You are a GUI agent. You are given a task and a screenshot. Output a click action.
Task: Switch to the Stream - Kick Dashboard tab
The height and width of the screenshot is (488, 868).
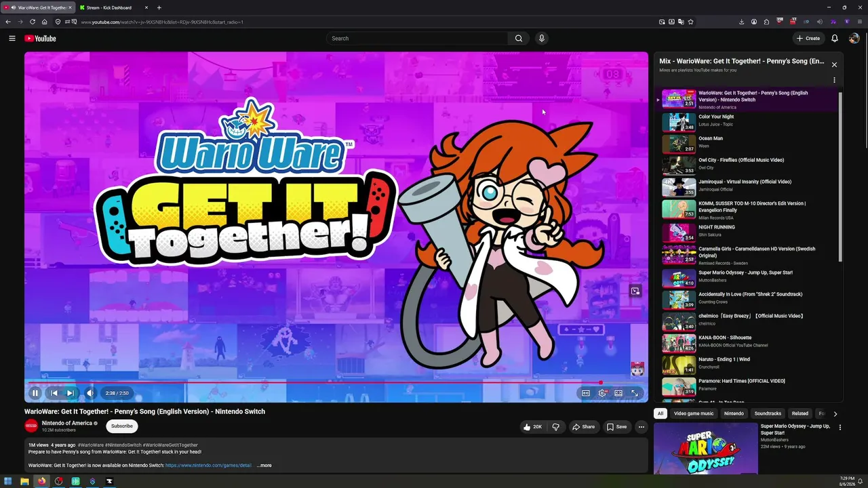coord(113,7)
